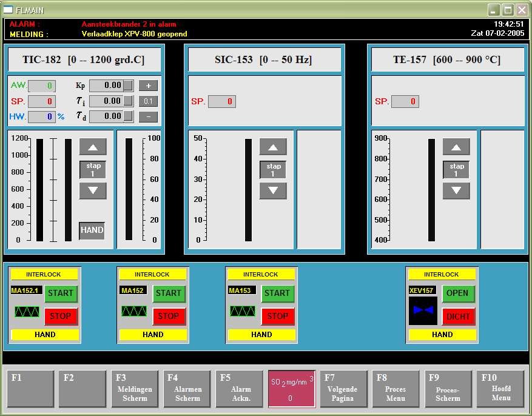Stop motor MA153
The image size is (532, 416).
pyautogui.click(x=277, y=316)
